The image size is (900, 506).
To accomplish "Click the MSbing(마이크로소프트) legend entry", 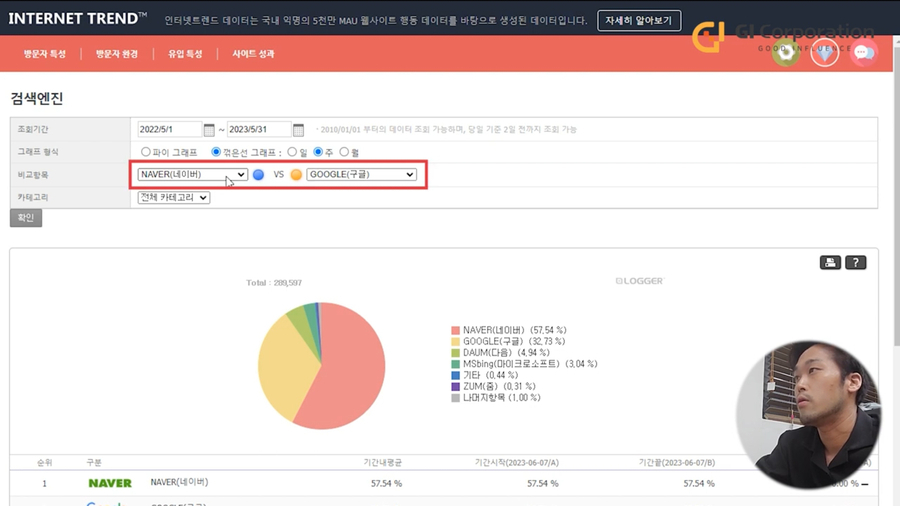I will (x=524, y=364).
